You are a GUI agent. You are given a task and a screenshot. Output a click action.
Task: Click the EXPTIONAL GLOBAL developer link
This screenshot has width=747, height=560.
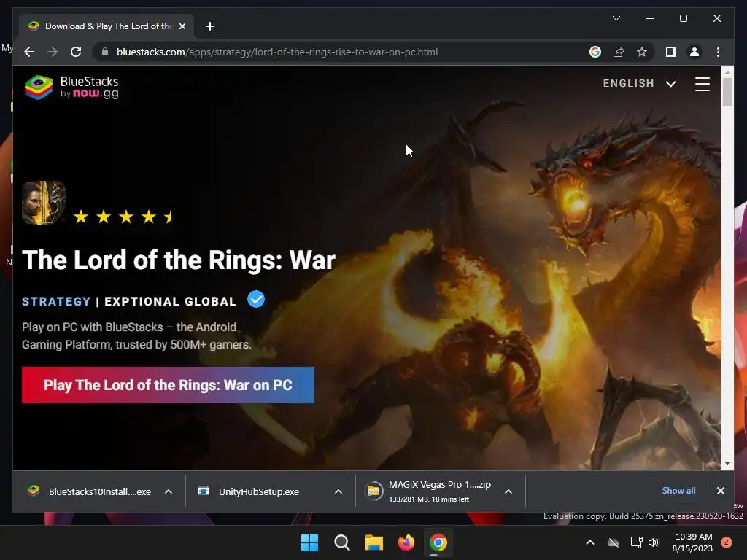pos(170,301)
